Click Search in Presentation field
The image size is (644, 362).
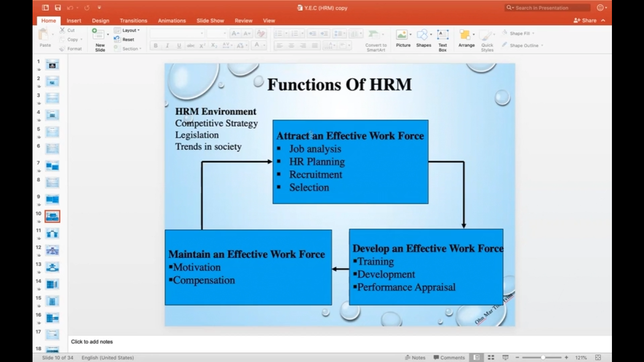coord(547,8)
